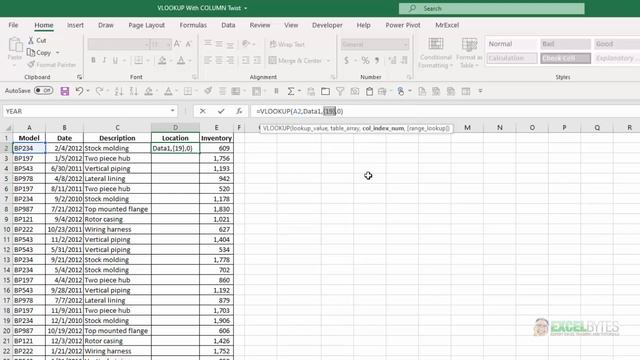The height and width of the screenshot is (360, 640).
Task: Switch to the Developer tab
Action: [327, 25]
